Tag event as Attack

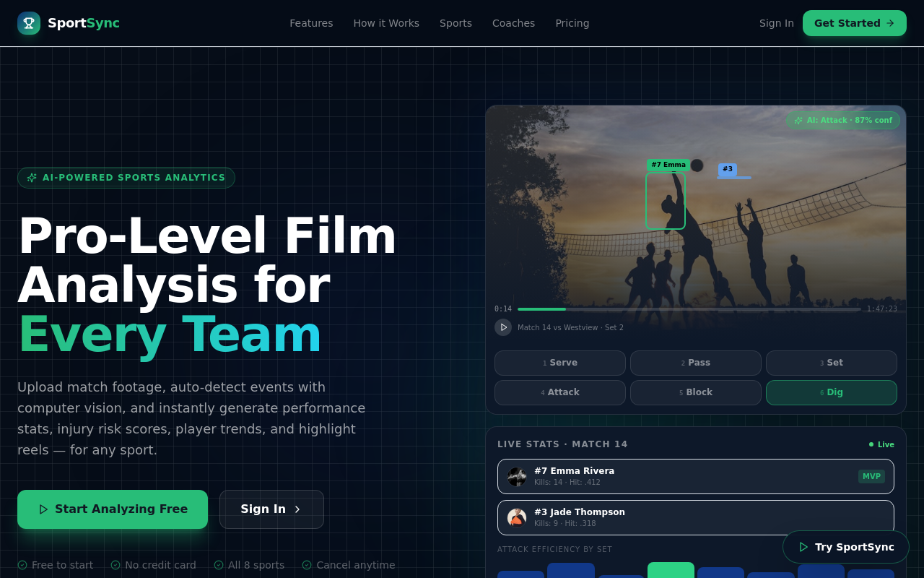(x=560, y=392)
